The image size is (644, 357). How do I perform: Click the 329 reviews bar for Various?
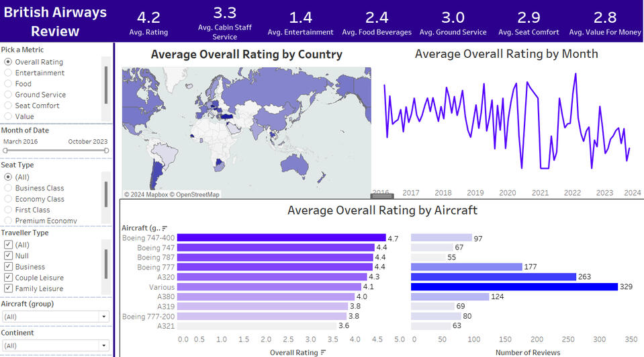[514, 286]
